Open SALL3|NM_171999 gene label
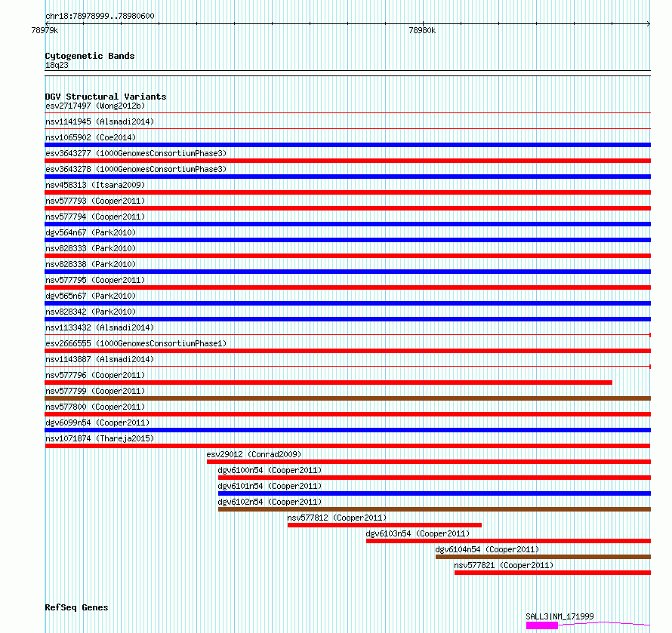 559,616
